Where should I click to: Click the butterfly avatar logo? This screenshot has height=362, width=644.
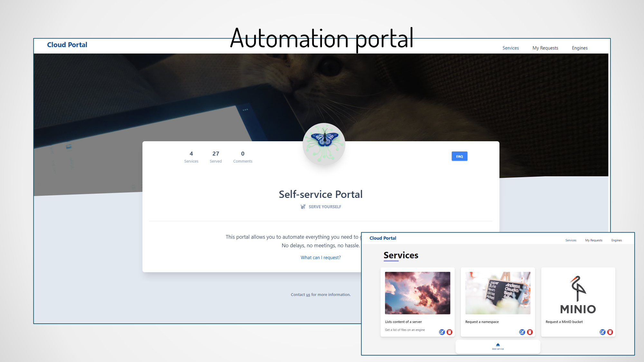pos(324,144)
